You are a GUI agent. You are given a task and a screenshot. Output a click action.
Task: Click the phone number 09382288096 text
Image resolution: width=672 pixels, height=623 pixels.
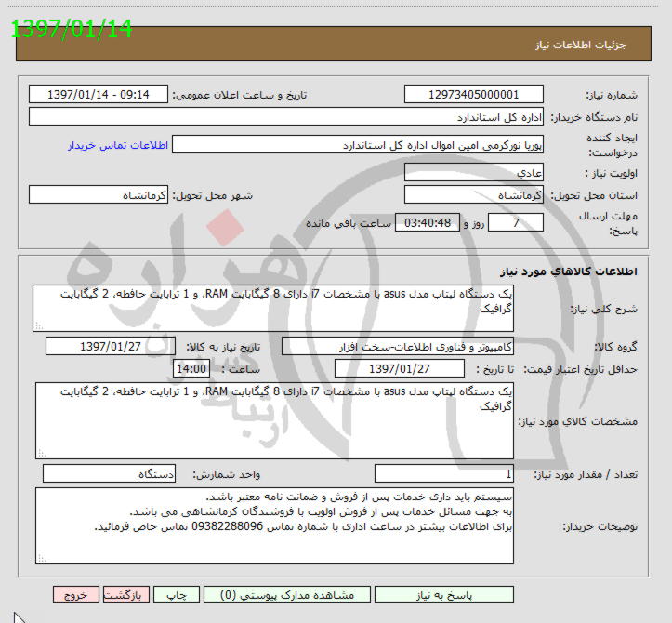coord(227,526)
